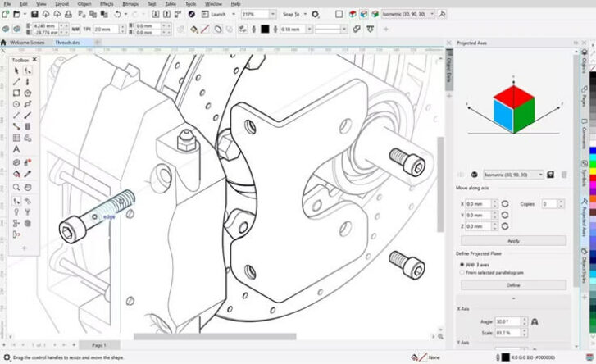596x364 pixels.
Task: Activate the green right projected plane icon
Action: pyautogui.click(x=375, y=14)
